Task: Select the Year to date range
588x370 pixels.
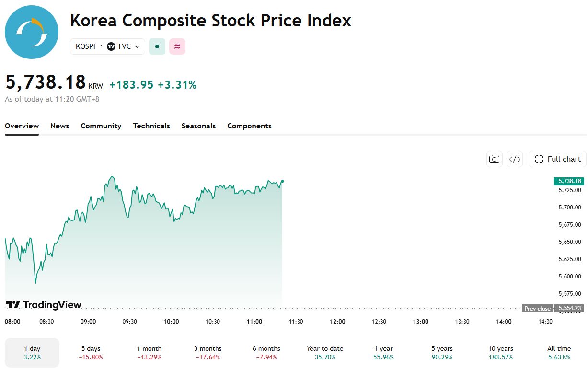Action: click(x=325, y=353)
